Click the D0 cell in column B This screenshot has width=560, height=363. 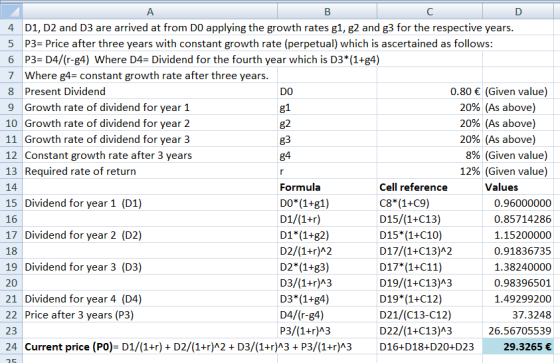[327, 91]
